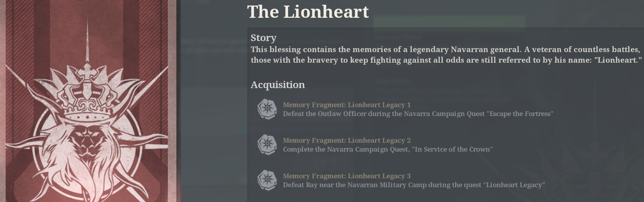Open "Memory Fragment: Lionheart Legacy 2" title

click(347, 140)
